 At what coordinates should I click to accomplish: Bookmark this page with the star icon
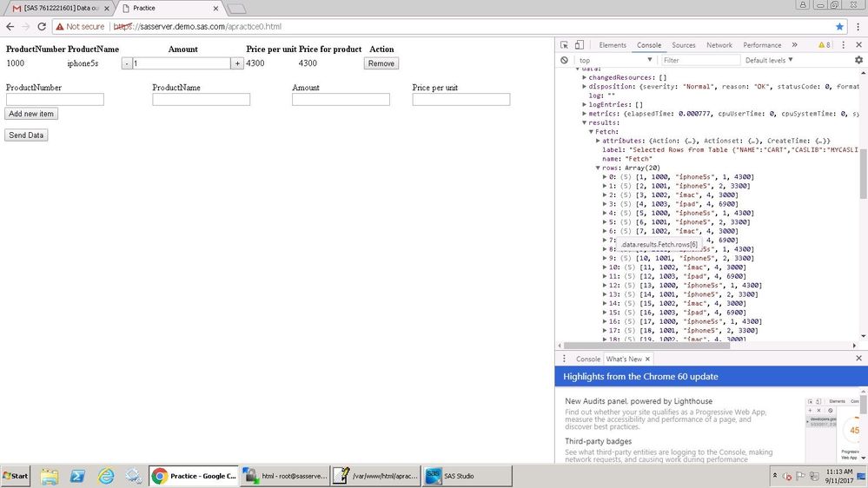click(x=840, y=27)
